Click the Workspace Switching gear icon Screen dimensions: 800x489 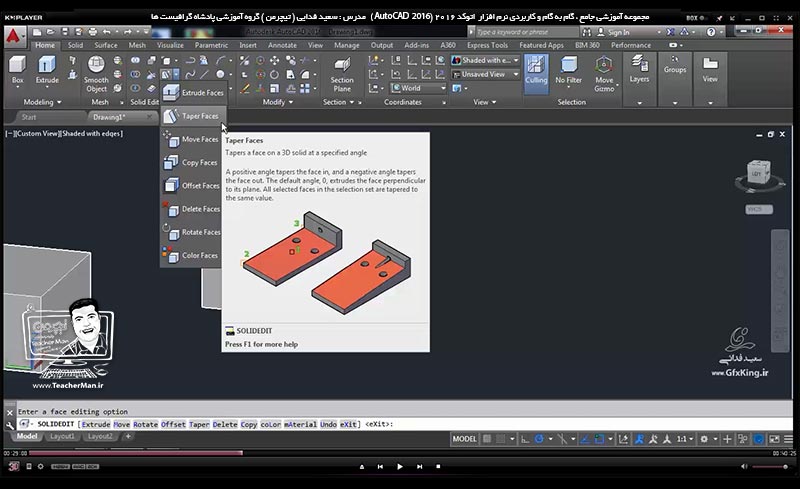(704, 439)
